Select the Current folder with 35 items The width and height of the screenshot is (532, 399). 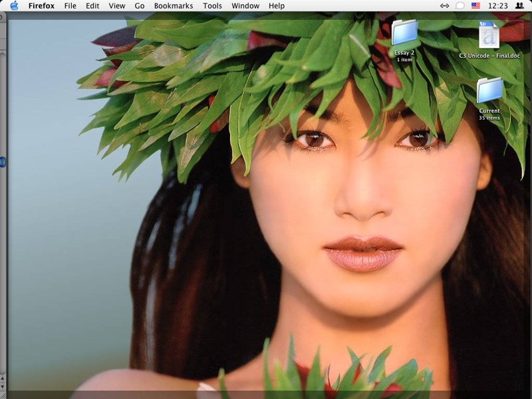click(489, 90)
